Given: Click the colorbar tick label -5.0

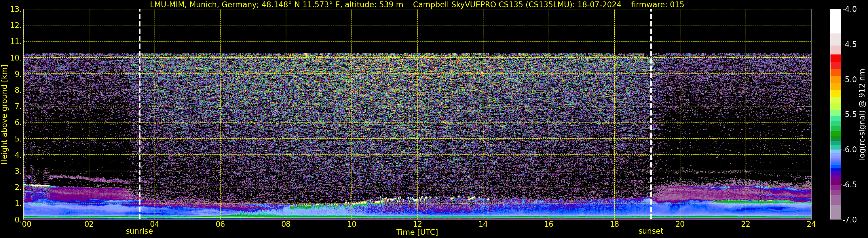Looking at the screenshot, I should 850,80.
